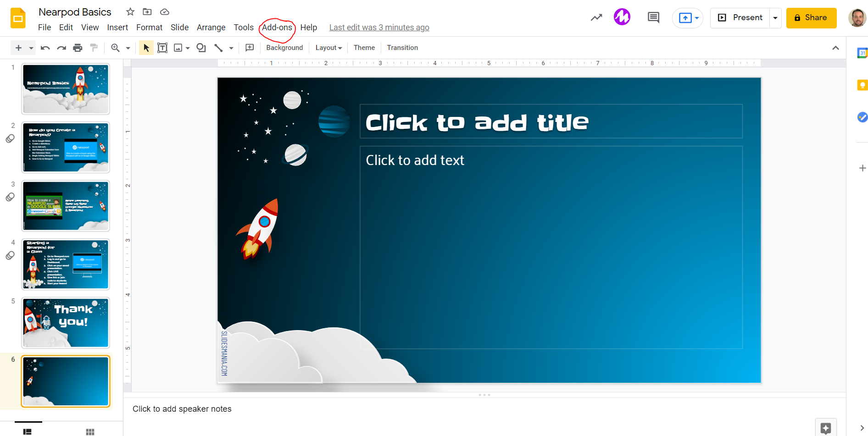
Task: Star the Nearpod Basics presentation
Action: [130, 12]
